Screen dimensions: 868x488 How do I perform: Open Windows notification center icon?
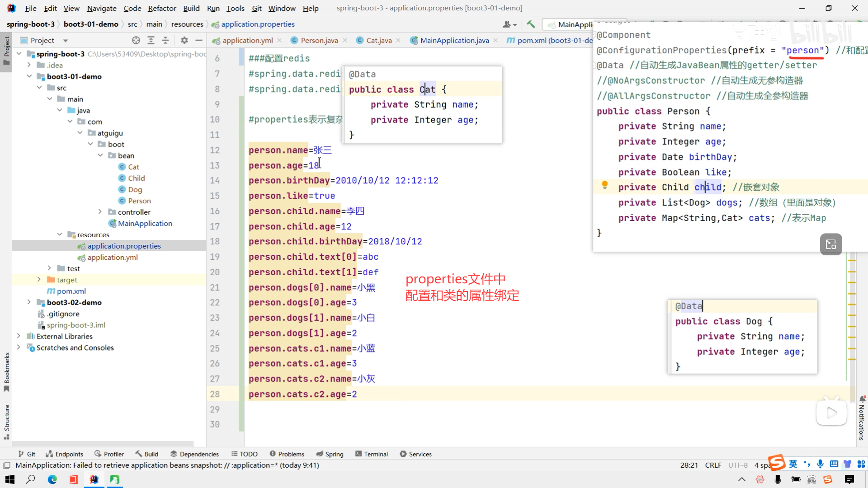tap(849, 479)
